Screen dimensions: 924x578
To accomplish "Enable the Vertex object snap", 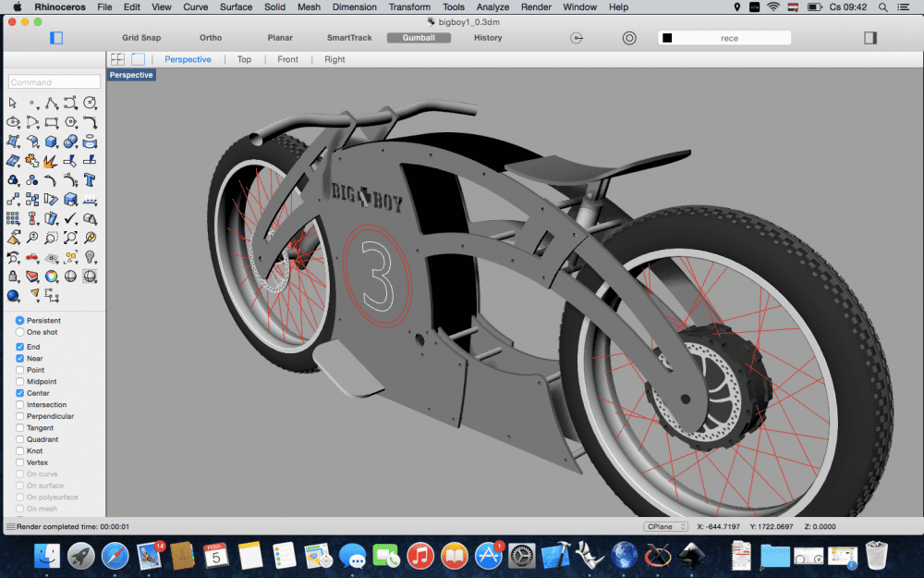I will point(20,462).
